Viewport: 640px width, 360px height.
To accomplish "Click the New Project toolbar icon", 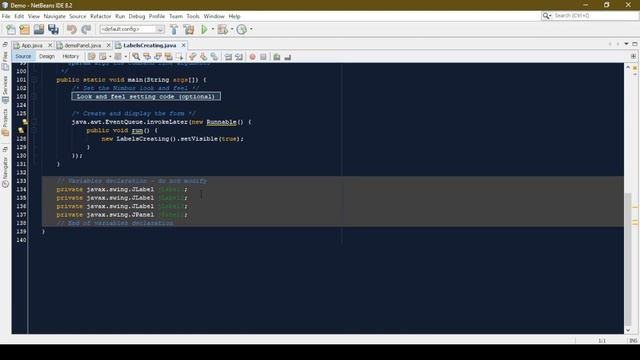I will point(24,29).
